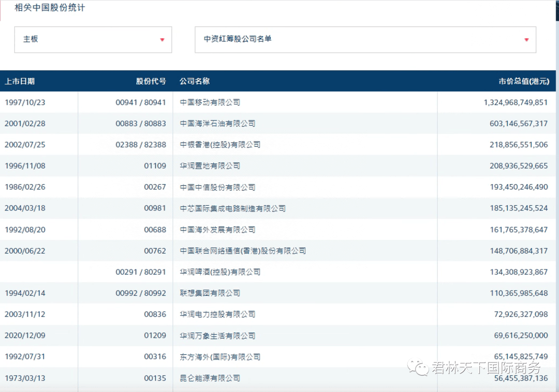Image resolution: width=559 pixels, height=392 pixels.
Task: Select listing date 1992/08/20
Action: coord(25,230)
